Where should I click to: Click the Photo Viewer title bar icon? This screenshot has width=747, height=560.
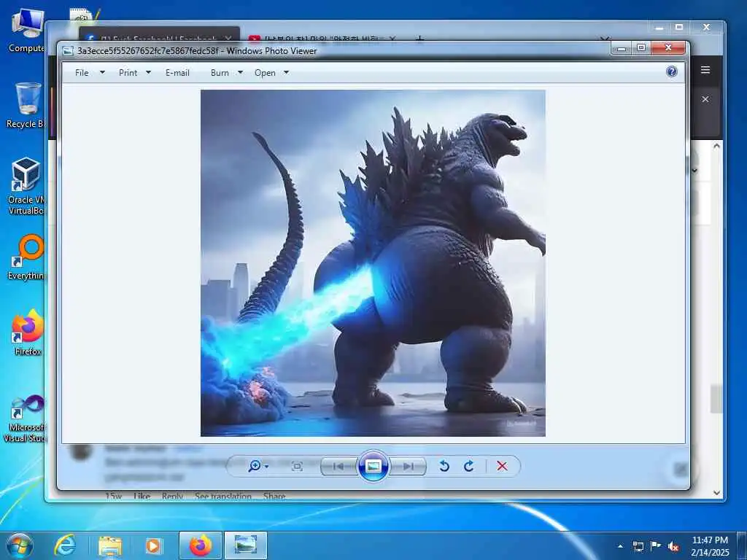click(x=68, y=51)
